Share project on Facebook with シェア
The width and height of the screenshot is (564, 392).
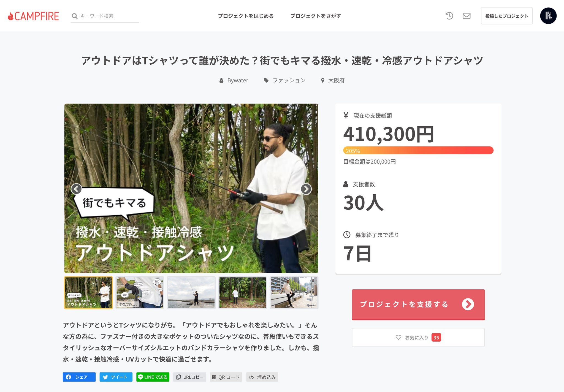point(79,377)
